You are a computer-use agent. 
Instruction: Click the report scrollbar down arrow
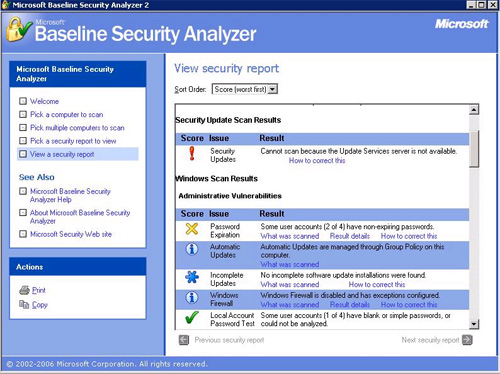474,324
